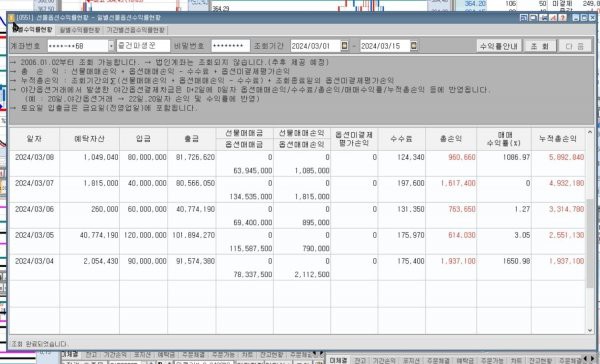Click the window icon left of the title text
The height and width of the screenshot is (364, 600).
click(x=11, y=18)
